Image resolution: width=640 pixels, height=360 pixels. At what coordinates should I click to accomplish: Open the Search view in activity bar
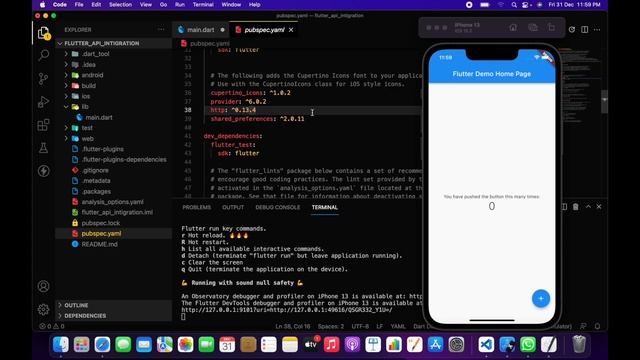pos(44,55)
